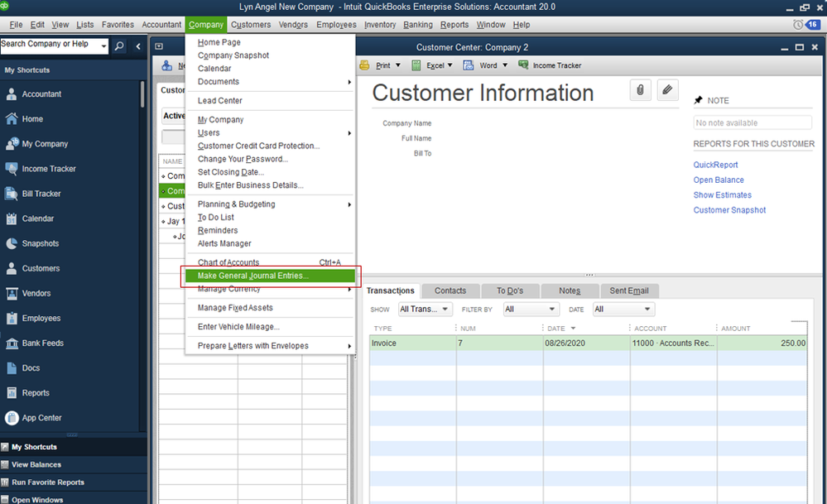Open Bill Tracker shortcut
The width and height of the screenshot is (827, 504).
click(x=33, y=194)
